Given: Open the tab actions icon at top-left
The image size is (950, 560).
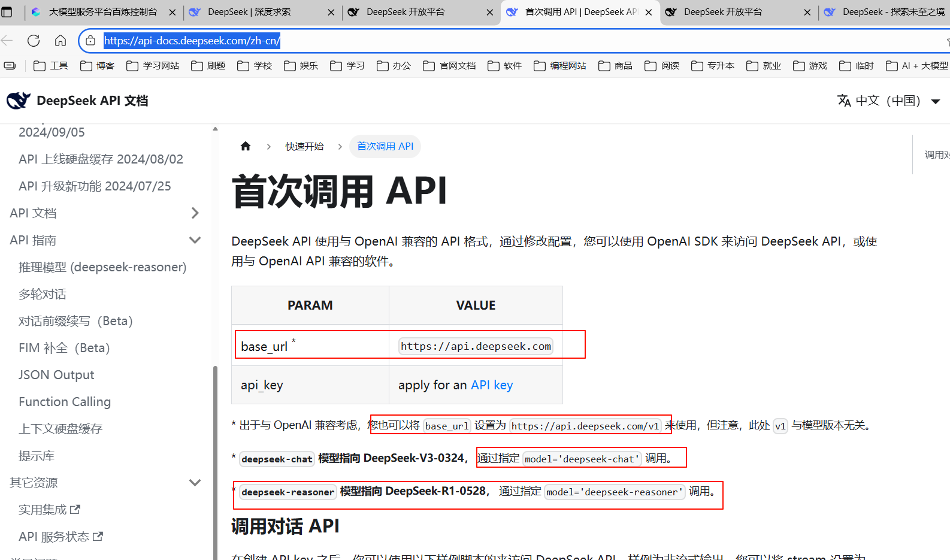Looking at the screenshot, I should (7, 12).
